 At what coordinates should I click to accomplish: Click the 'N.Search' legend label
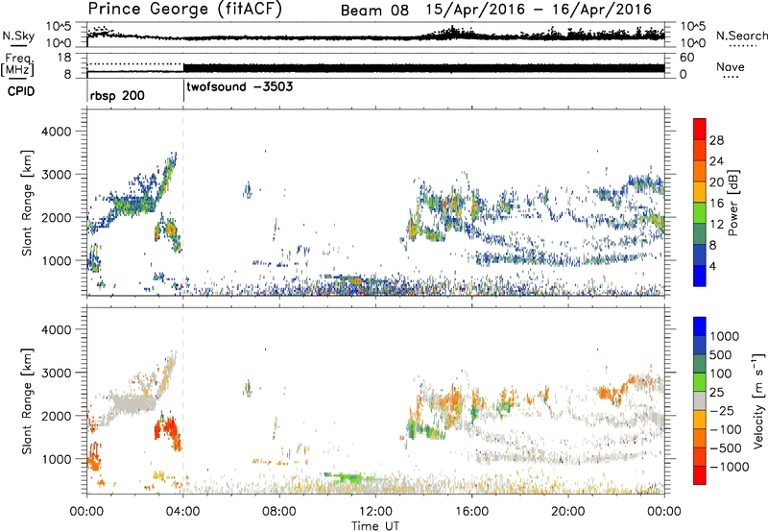point(742,36)
